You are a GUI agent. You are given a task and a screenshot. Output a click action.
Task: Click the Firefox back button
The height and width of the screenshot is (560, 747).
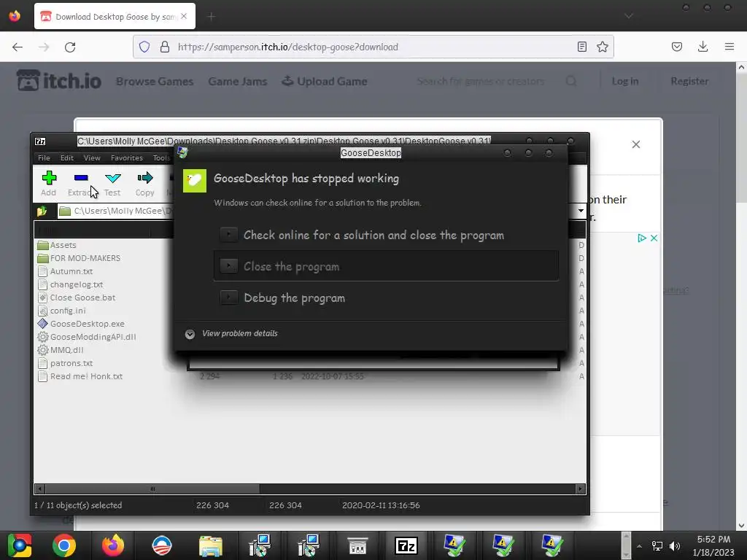[18, 47]
